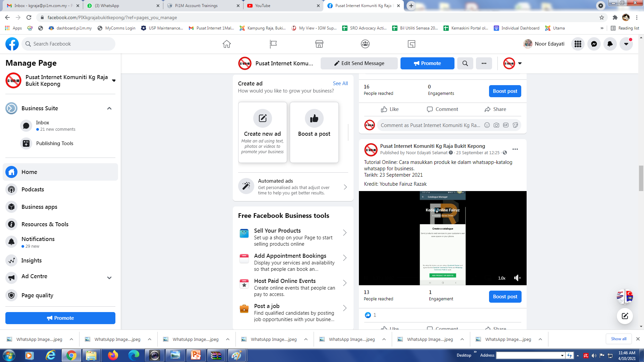Image resolution: width=644 pixels, height=362 pixels.
Task: Open page switcher dropdown beside page name
Action: (x=114, y=80)
